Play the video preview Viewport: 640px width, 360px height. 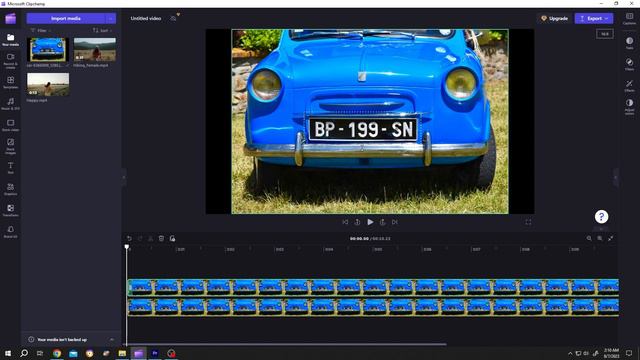pyautogui.click(x=370, y=222)
